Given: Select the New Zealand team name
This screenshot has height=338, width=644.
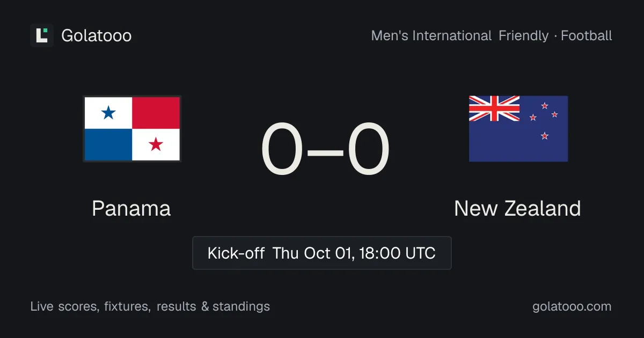Looking at the screenshot, I should (517, 208).
